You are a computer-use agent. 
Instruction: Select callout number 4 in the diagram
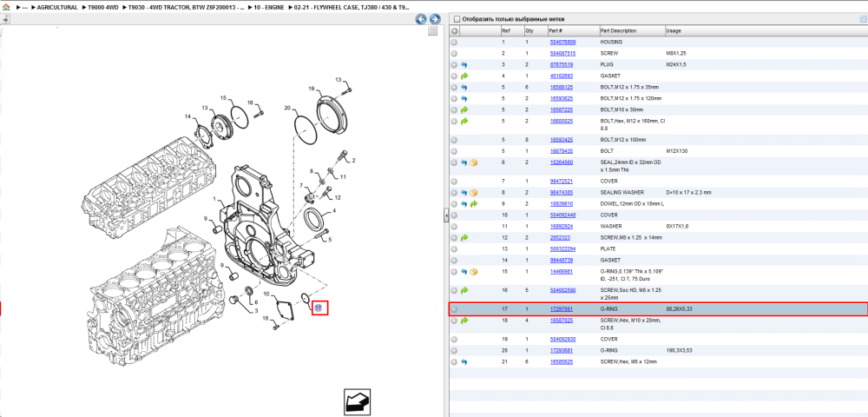[x=334, y=212]
